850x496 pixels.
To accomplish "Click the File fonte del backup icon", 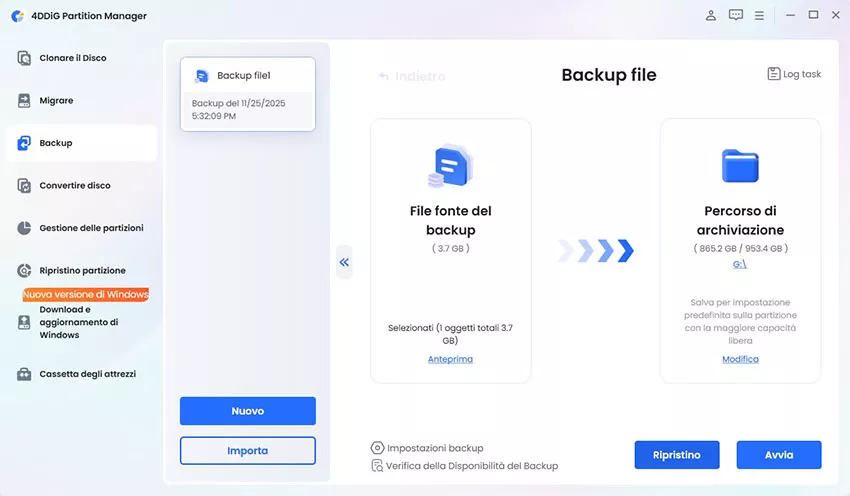I will click(x=450, y=165).
